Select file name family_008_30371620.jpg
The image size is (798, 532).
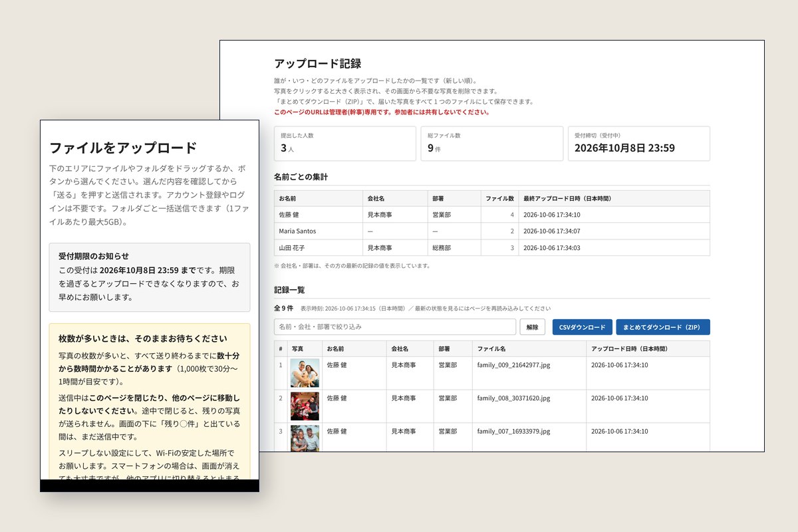point(513,398)
